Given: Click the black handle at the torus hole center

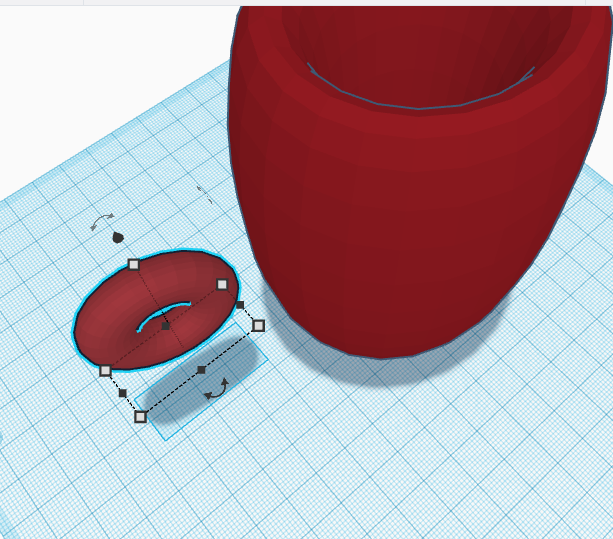Looking at the screenshot, I should click(165, 326).
